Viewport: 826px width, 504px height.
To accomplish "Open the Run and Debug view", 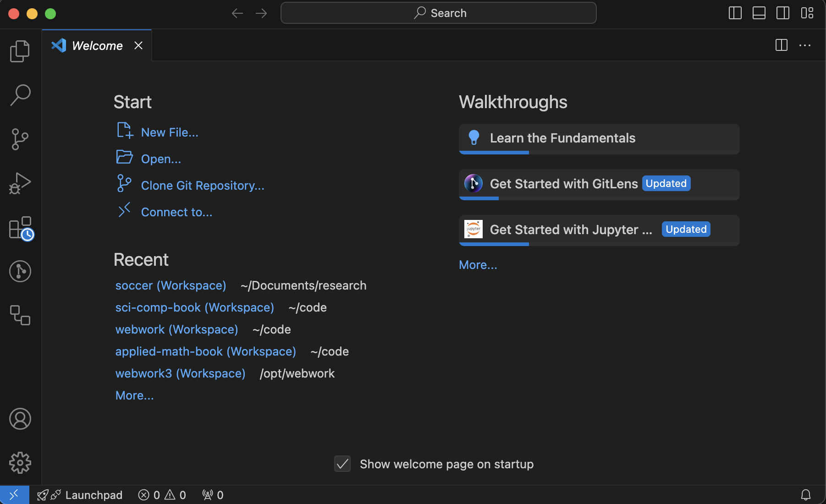I will click(20, 183).
